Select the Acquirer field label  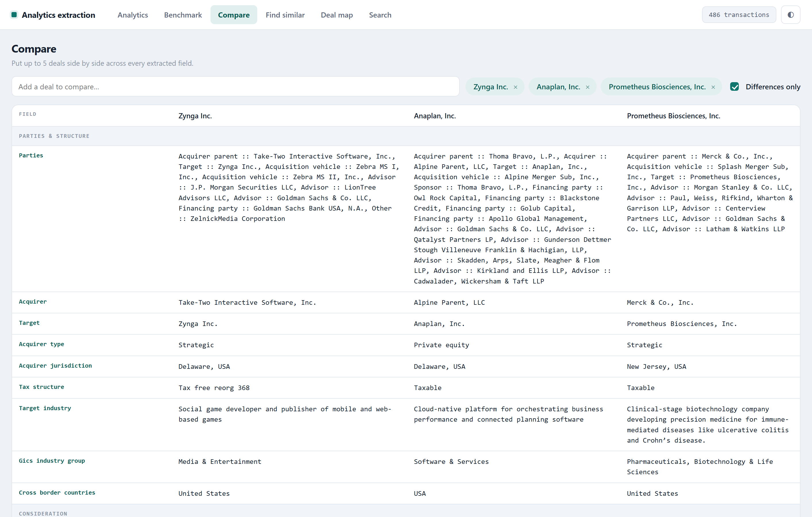point(33,302)
